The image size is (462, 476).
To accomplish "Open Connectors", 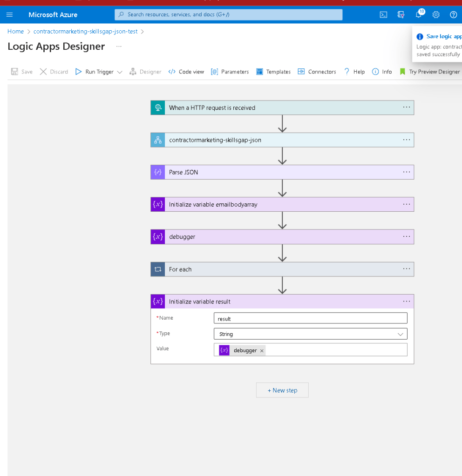I will (x=317, y=72).
